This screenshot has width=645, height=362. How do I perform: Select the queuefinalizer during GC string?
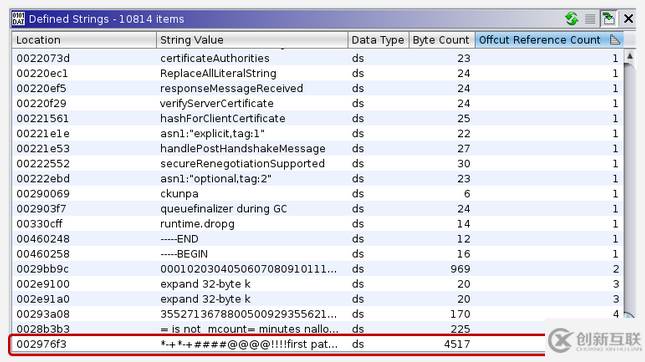(223, 209)
